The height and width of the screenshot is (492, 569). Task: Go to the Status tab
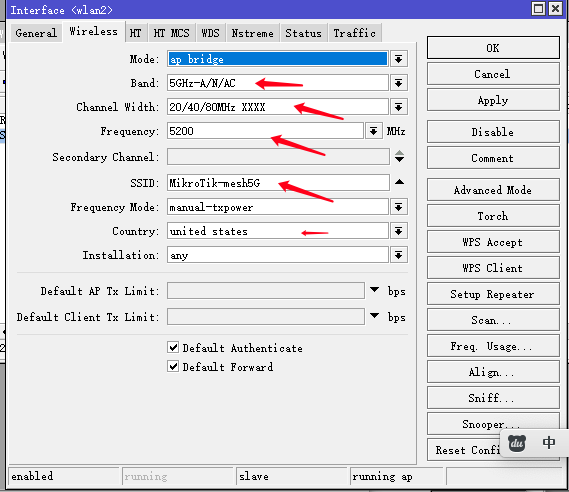click(x=303, y=33)
